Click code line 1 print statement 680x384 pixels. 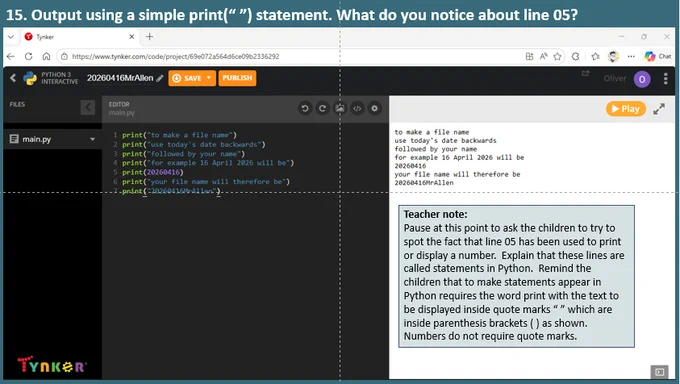[179, 135]
